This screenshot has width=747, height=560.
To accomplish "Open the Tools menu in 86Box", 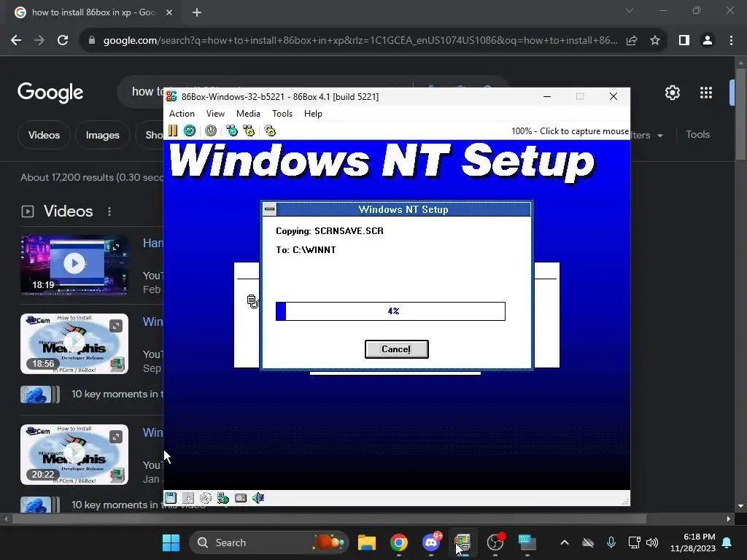I will (x=282, y=113).
